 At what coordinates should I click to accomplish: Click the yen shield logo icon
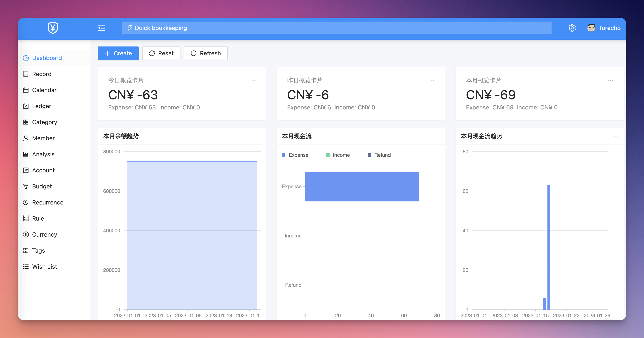(53, 28)
